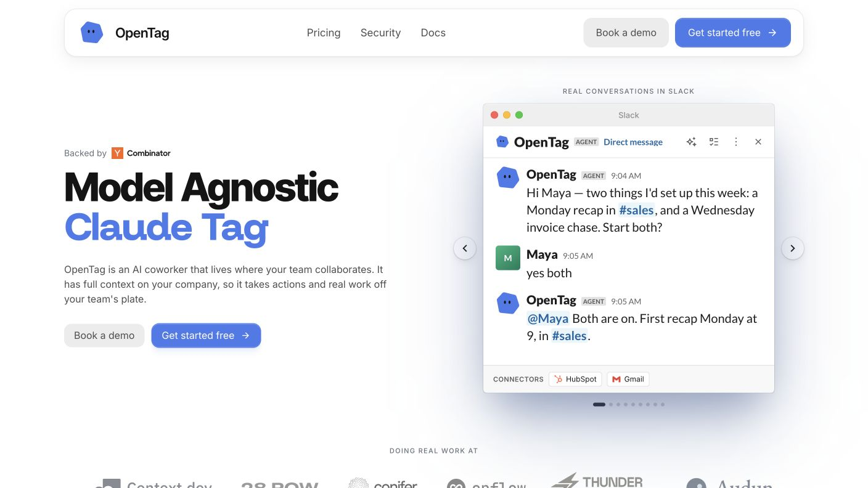Click the Maya sender name
This screenshot has height=488, width=868.
click(x=542, y=254)
